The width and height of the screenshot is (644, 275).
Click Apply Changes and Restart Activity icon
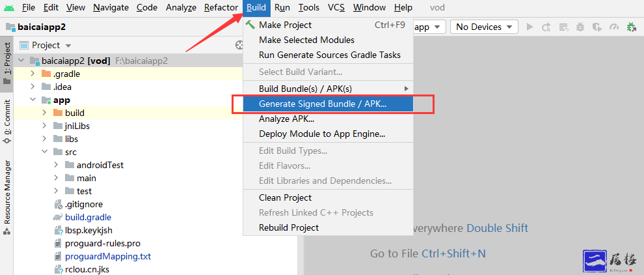point(546,27)
